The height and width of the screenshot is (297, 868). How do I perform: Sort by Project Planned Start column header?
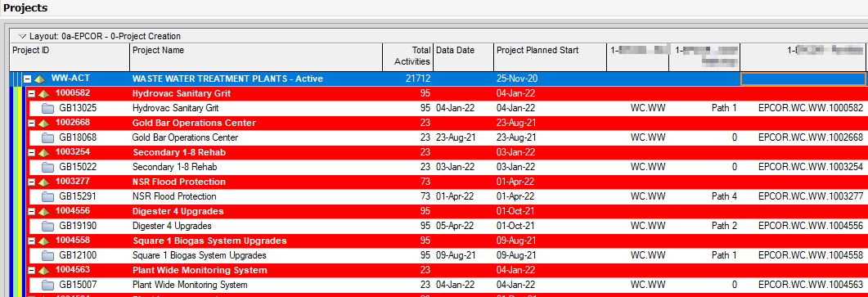pyautogui.click(x=551, y=57)
